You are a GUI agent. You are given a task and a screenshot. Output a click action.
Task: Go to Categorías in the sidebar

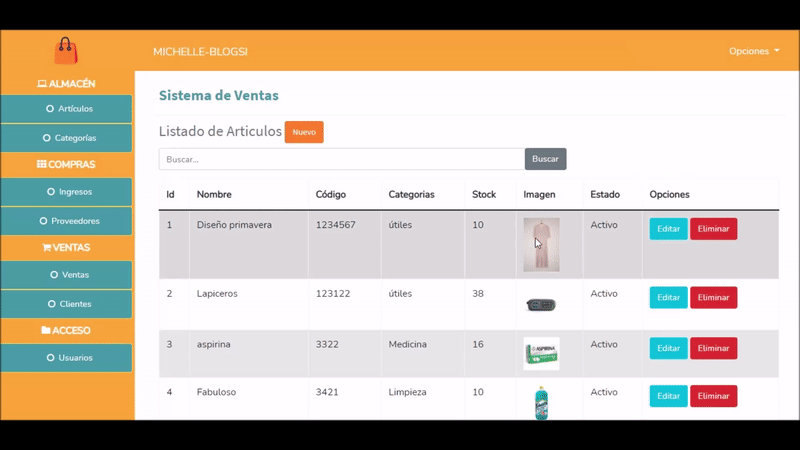tap(67, 138)
